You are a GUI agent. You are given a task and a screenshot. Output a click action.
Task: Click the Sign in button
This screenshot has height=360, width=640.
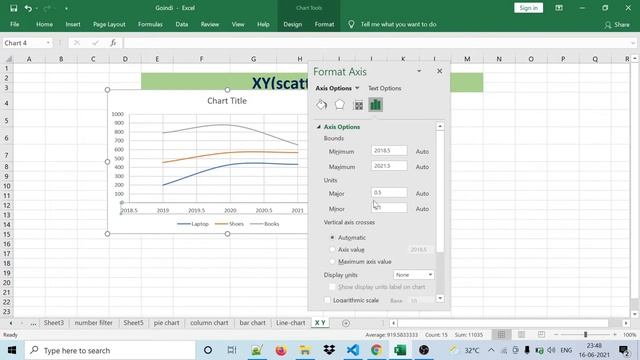coord(529,8)
